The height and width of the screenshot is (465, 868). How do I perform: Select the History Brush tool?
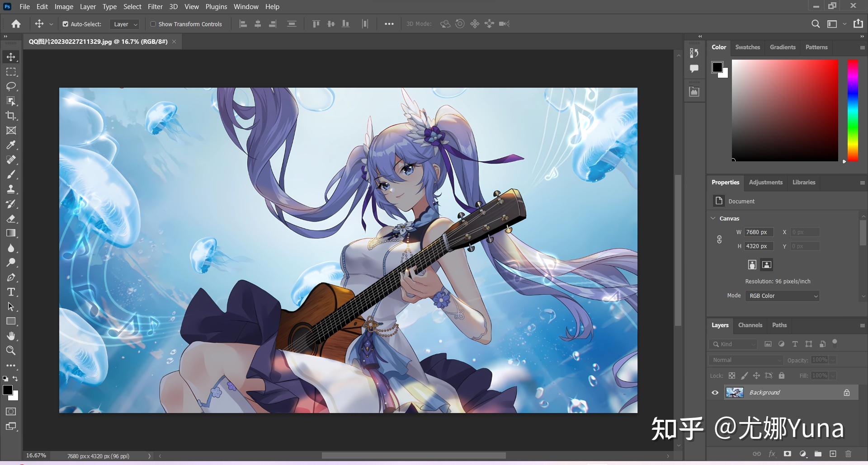11,204
